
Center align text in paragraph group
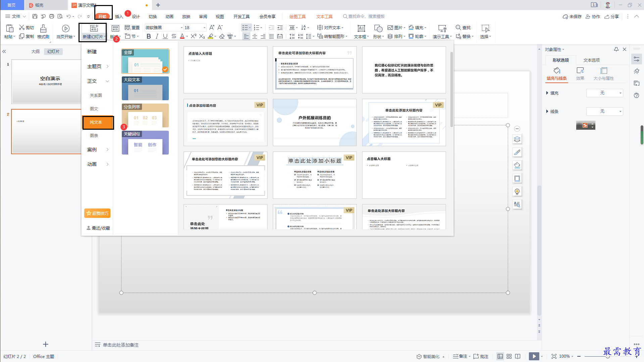(x=255, y=36)
